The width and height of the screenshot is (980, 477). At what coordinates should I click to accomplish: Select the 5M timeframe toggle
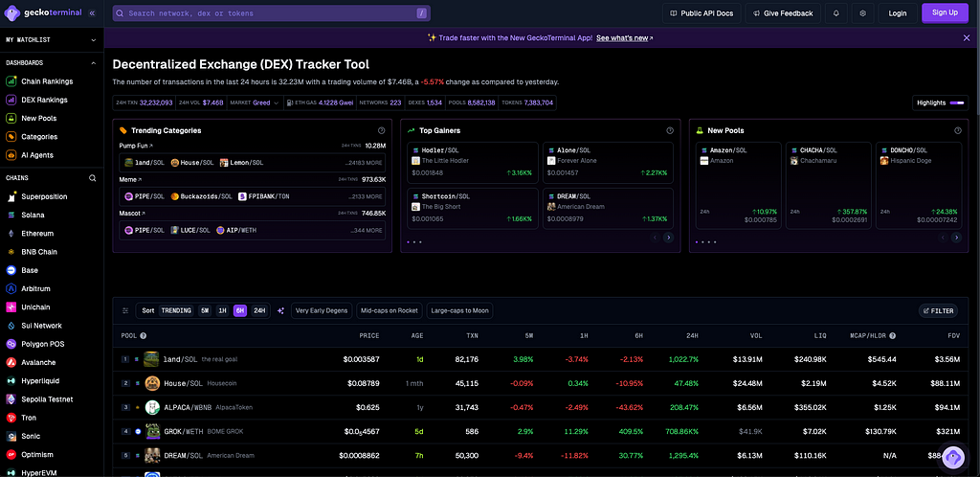pyautogui.click(x=205, y=310)
